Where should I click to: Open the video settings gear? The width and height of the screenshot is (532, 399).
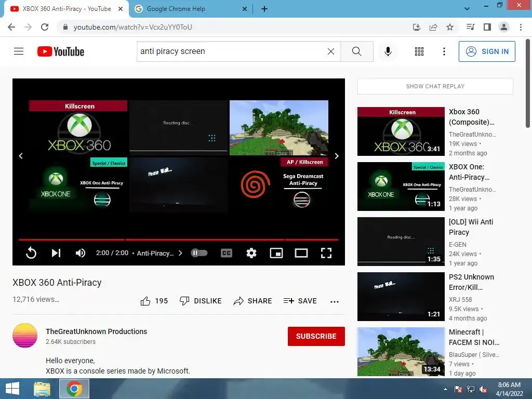click(251, 253)
